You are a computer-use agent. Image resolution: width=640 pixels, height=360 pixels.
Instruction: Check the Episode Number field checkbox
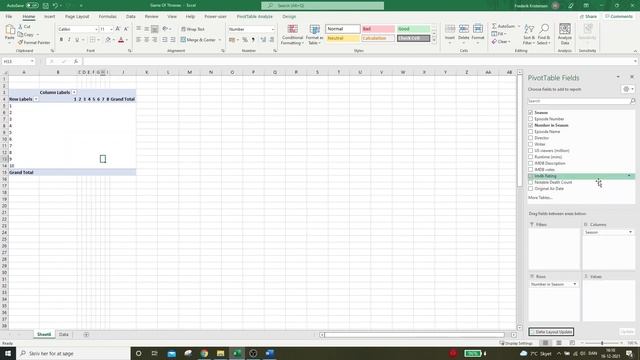[531, 119]
